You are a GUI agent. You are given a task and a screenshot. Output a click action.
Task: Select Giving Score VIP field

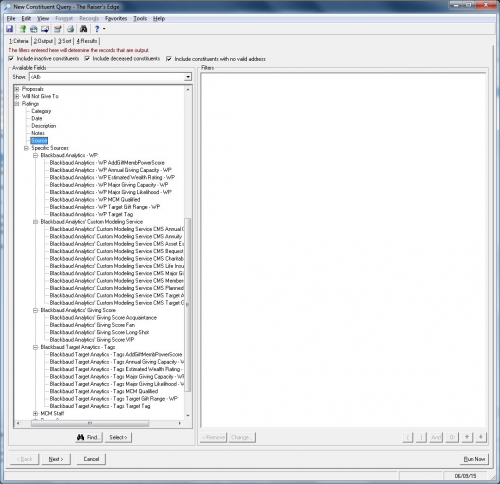(x=92, y=340)
